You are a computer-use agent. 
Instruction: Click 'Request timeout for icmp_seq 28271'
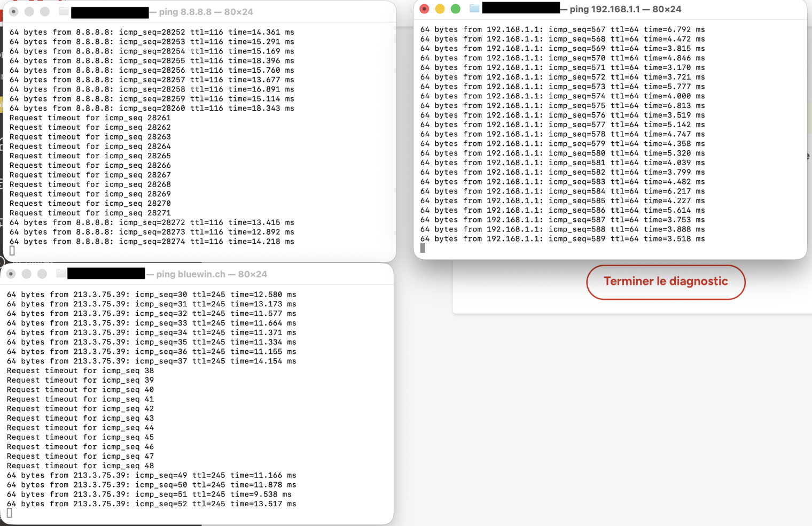click(90, 213)
